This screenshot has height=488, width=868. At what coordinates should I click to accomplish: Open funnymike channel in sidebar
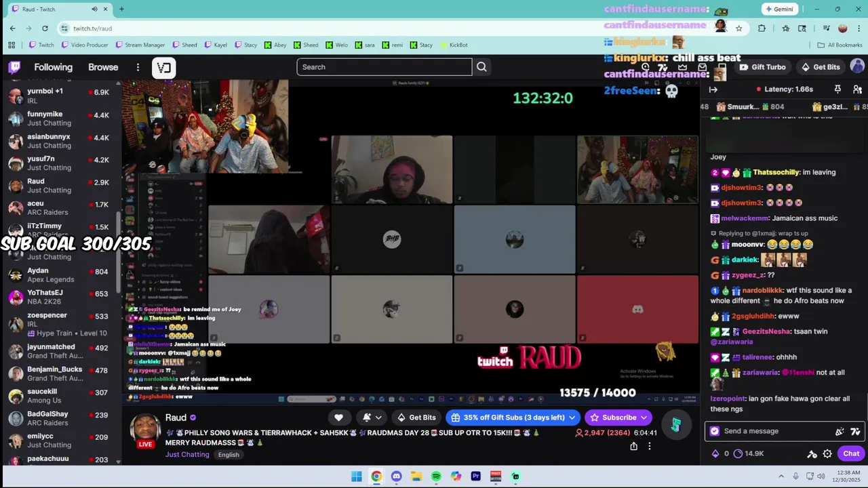(61, 119)
